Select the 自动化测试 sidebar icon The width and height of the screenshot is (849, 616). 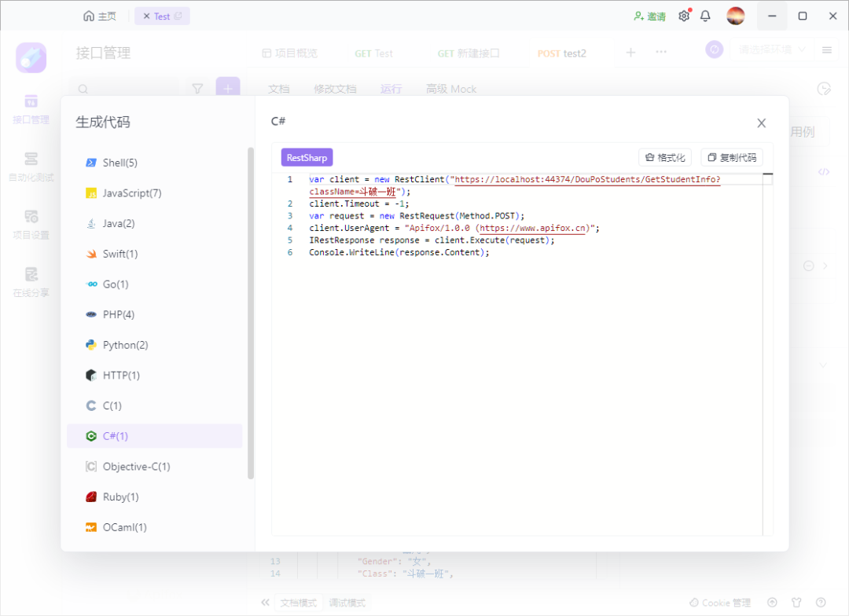[31, 167]
